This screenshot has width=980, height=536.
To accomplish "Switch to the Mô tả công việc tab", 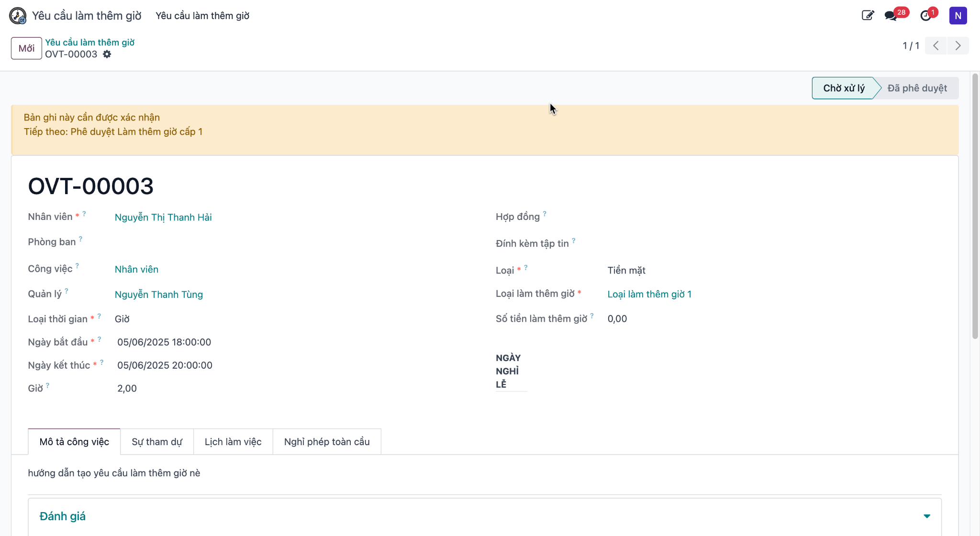I will click(x=74, y=442).
